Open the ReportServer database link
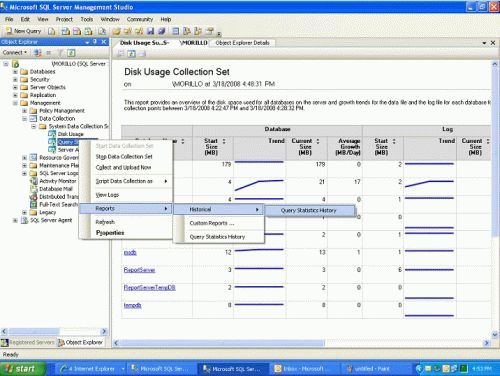This screenshot has width=500, height=376. 139,270
